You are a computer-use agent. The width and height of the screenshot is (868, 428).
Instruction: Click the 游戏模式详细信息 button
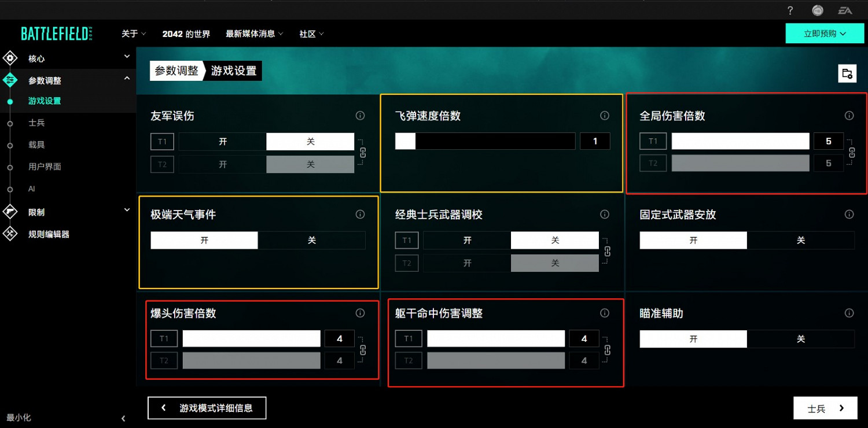click(207, 408)
